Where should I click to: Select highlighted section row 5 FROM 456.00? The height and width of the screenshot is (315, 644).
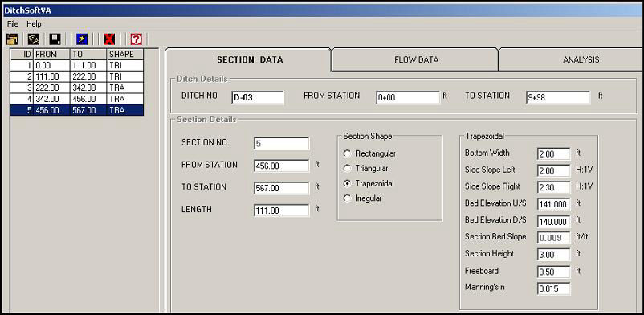coord(77,110)
